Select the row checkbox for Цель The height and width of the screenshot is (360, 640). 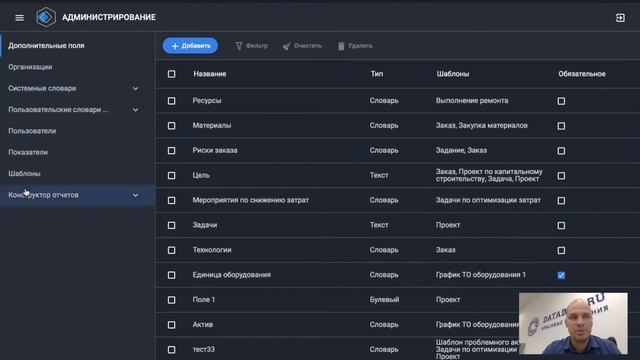(171, 176)
